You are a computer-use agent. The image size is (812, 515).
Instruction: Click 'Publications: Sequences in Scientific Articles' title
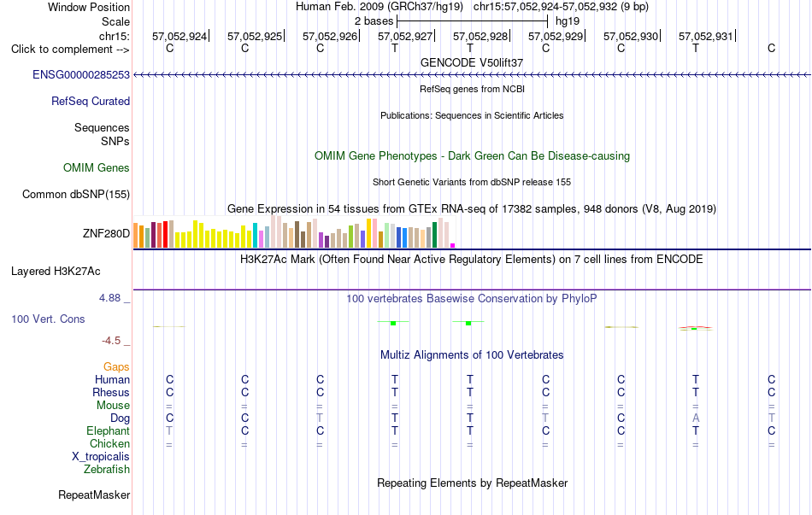(x=472, y=115)
